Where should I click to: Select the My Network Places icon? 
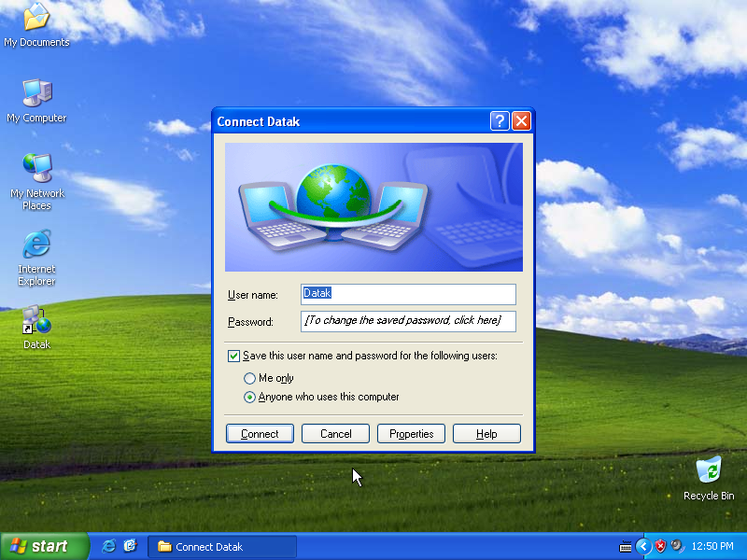(36, 182)
